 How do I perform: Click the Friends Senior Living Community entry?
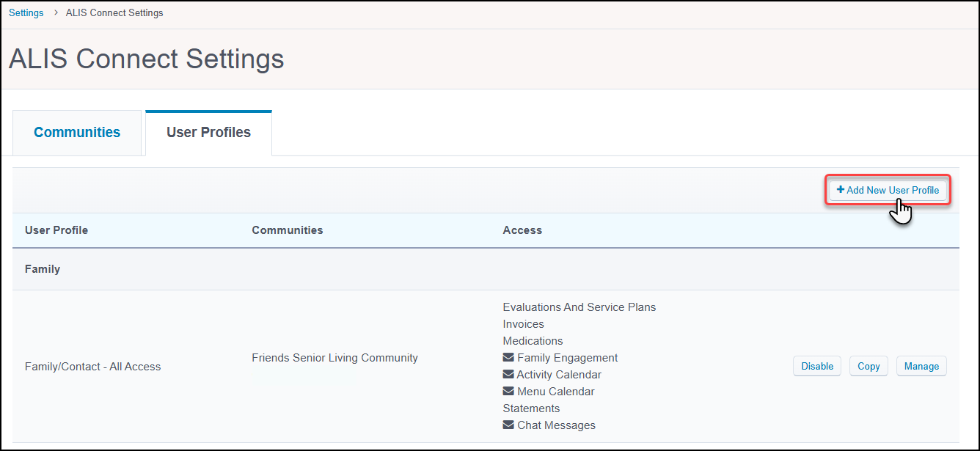pyautogui.click(x=334, y=357)
